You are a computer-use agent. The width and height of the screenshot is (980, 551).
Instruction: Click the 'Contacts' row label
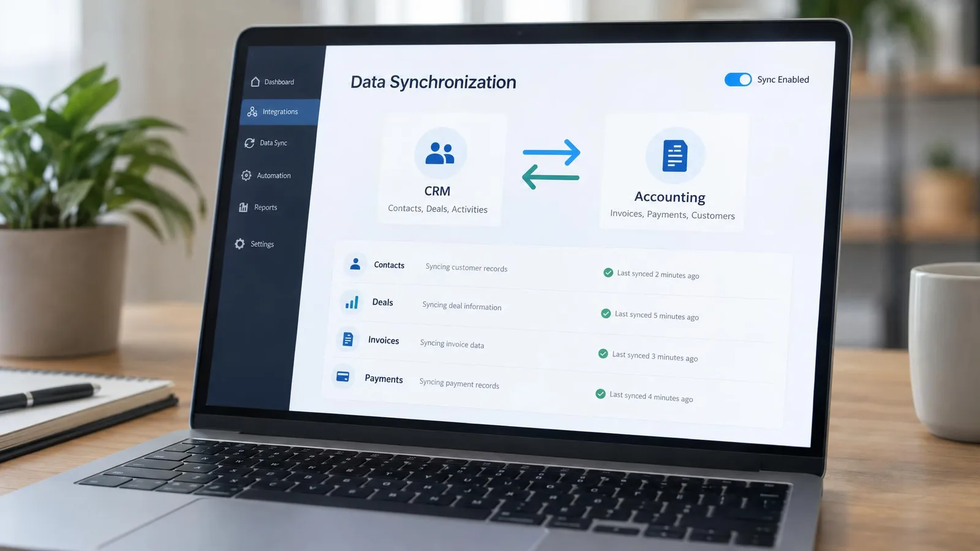pyautogui.click(x=389, y=265)
